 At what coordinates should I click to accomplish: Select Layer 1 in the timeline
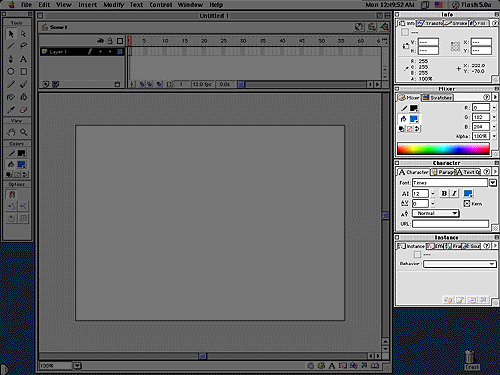click(82, 52)
